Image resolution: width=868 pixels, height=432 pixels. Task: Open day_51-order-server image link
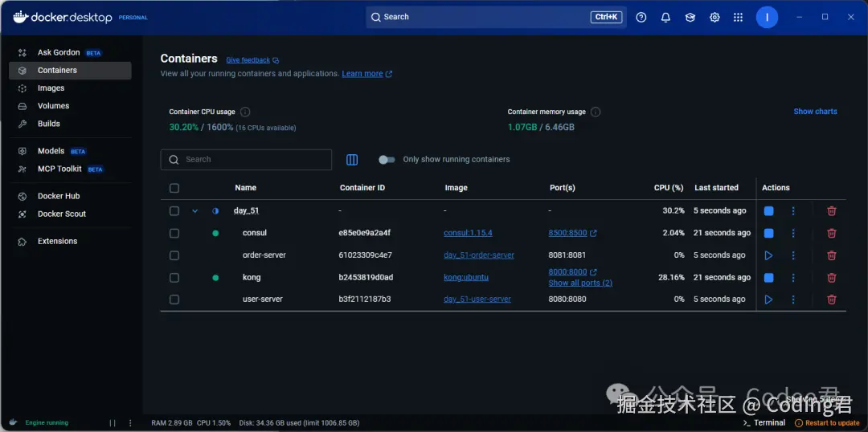479,255
